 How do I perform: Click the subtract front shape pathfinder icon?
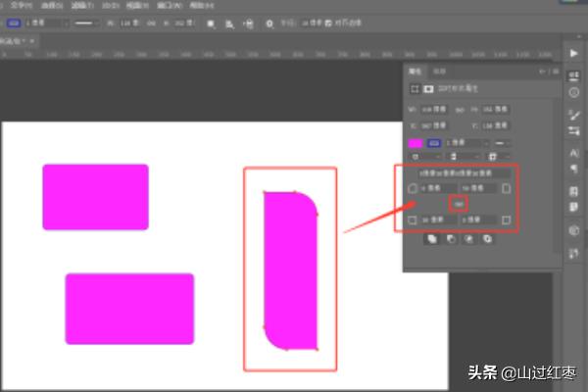coord(450,238)
